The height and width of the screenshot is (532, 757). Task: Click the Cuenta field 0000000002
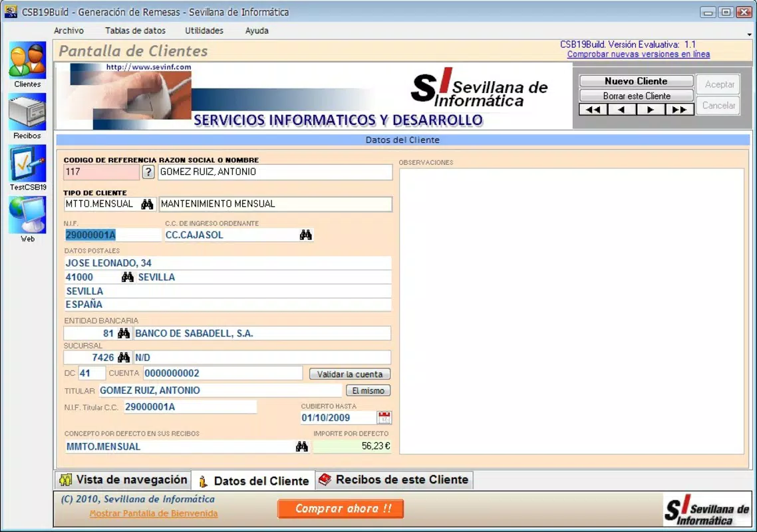pos(223,373)
